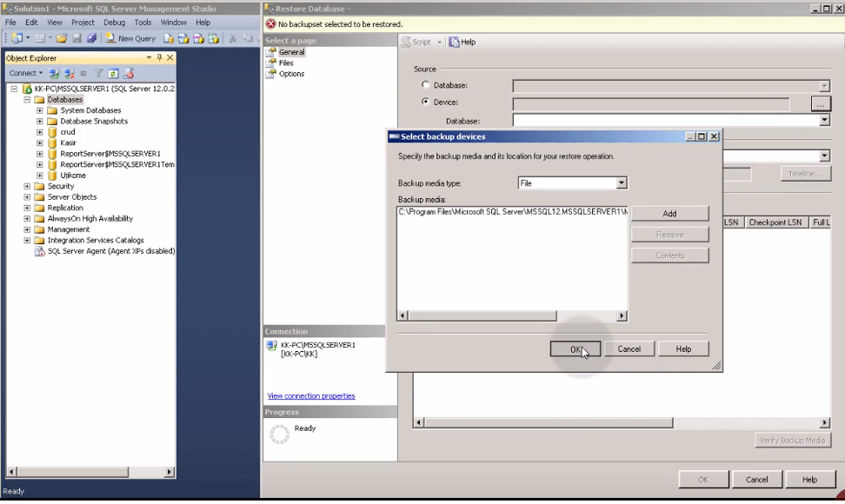The image size is (845, 504).
Task: Expand the Kasir database
Action: [40, 143]
